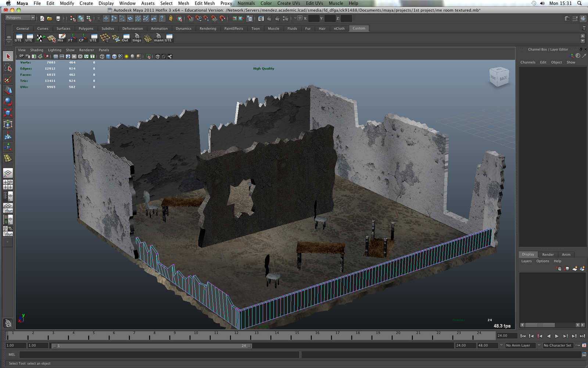Expand the No Character Set dropdown arrow
Screen dimensions: 588x368
tap(539, 345)
